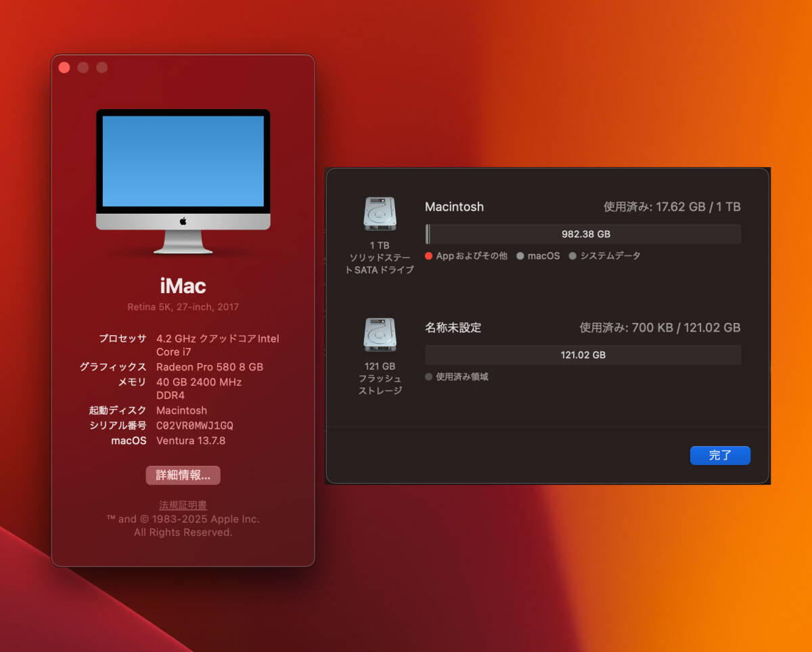Click the Macintosh volume name in storage

pos(454,207)
